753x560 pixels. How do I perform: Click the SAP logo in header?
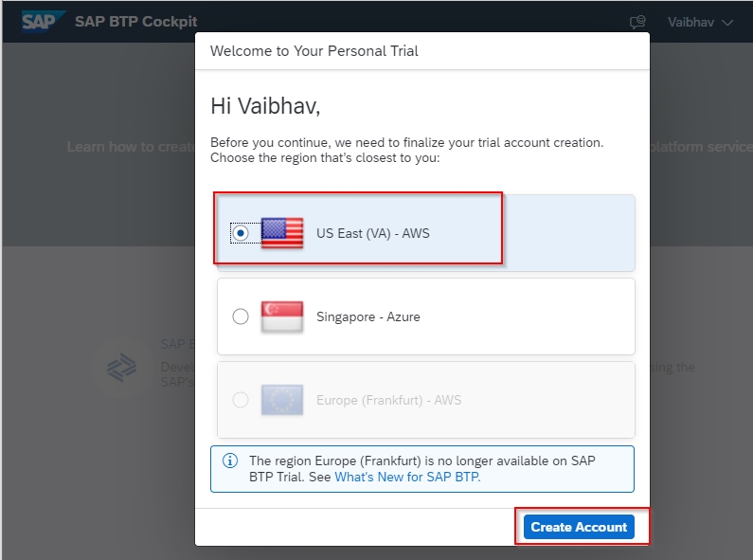(43, 22)
